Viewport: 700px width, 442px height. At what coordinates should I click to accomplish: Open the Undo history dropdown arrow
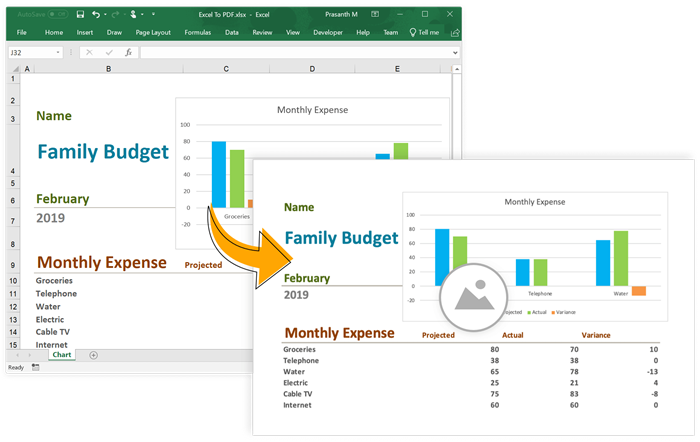106,15
